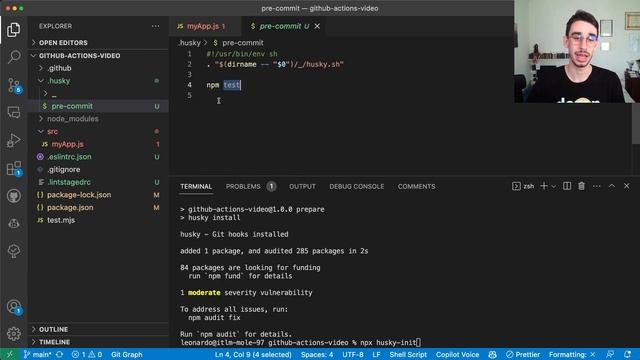Open the GitHub view in activity bar
Image resolution: width=640 pixels, height=360 pixels.
(13, 196)
